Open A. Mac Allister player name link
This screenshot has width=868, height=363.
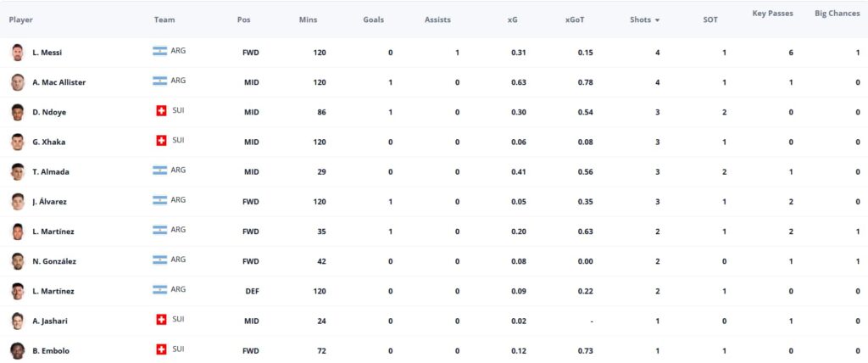(58, 82)
